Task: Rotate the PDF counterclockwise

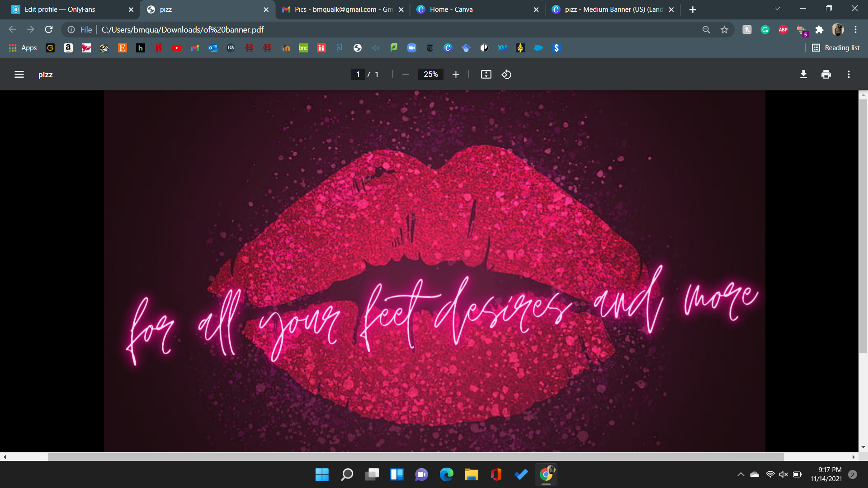Action: [506, 74]
